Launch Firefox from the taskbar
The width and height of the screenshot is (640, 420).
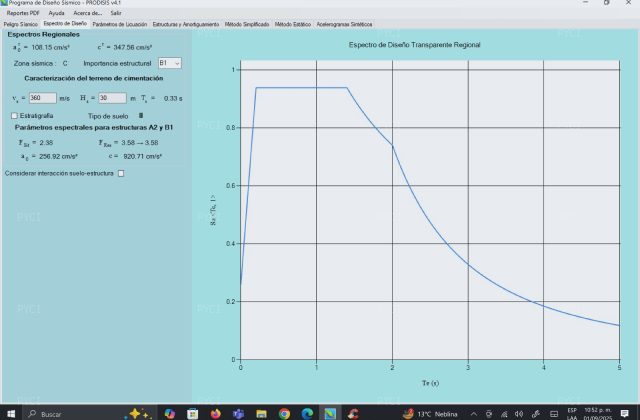tap(216, 413)
